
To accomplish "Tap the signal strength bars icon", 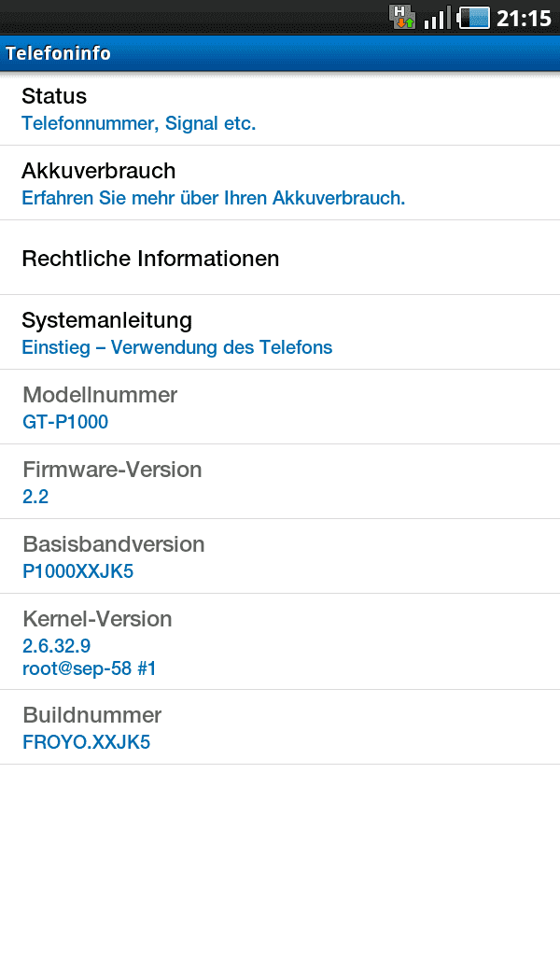I will (x=438, y=18).
